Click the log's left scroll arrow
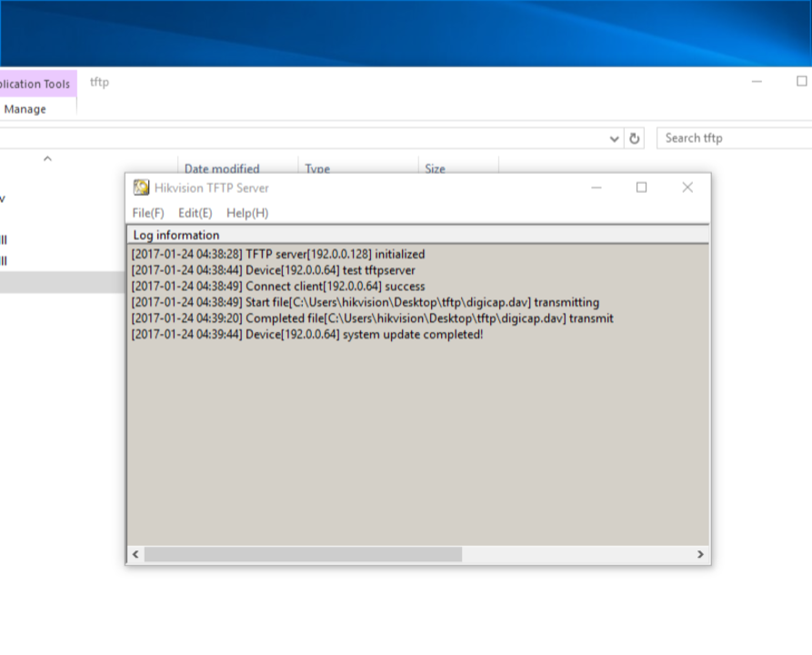 point(135,554)
